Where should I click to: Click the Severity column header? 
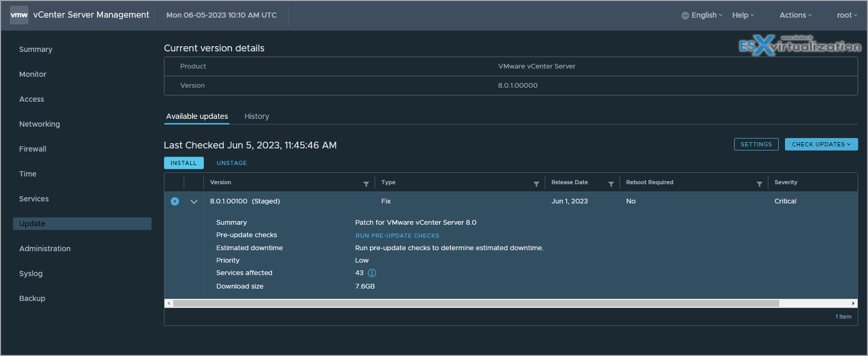pos(786,182)
